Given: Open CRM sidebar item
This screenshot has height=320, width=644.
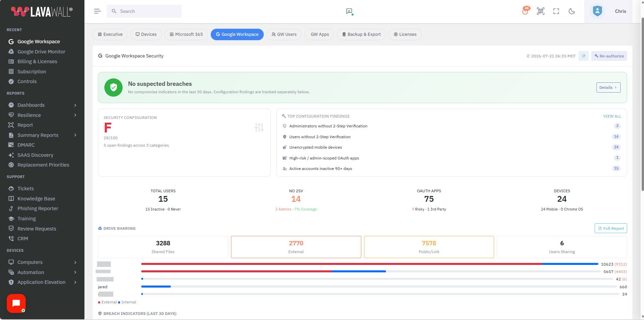Looking at the screenshot, I should click(x=23, y=239).
